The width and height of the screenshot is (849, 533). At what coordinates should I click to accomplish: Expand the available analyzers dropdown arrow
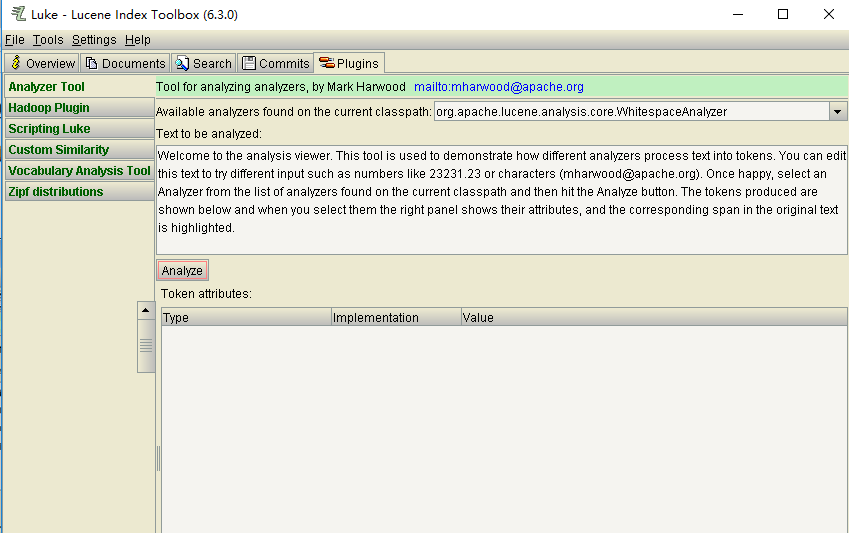click(837, 112)
